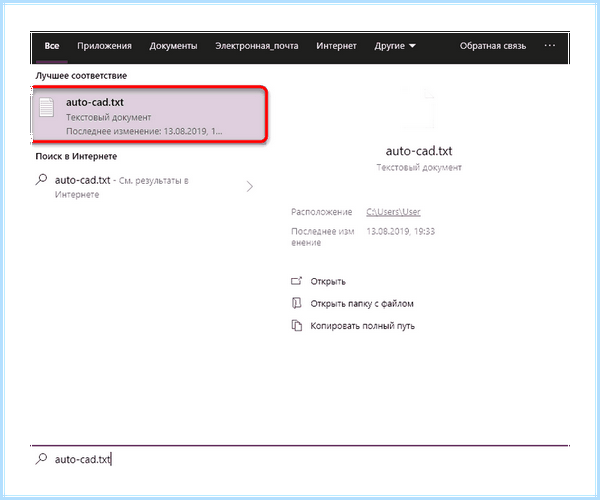Viewport: 600px width, 500px height.
Task: Click Обратная связь link
Action: point(493,46)
